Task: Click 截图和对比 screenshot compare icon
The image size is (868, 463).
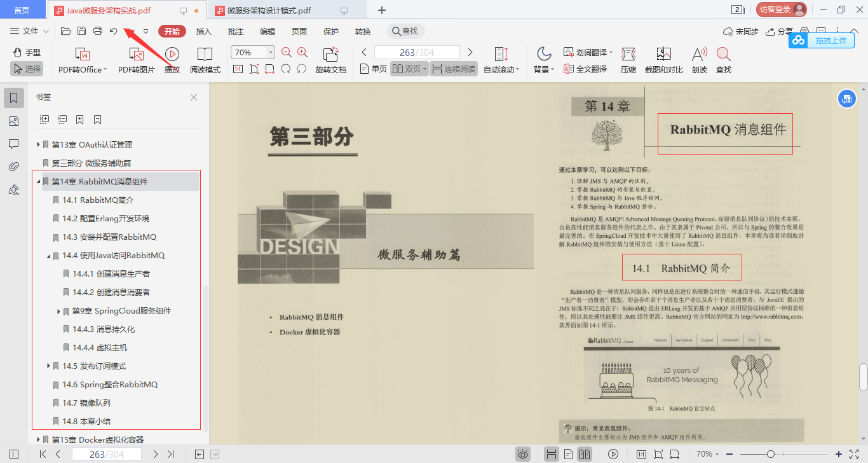Action: click(x=664, y=61)
